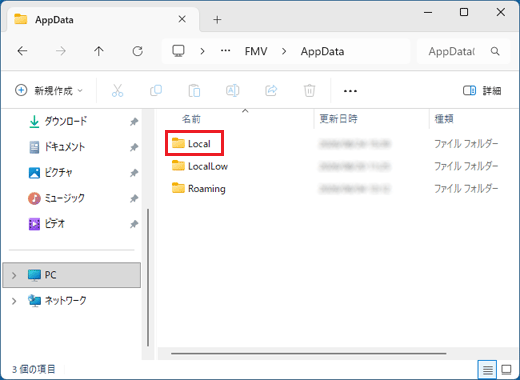Viewport: 520px width, 380px height.
Task: Switch to details list view icon
Action: 487,369
